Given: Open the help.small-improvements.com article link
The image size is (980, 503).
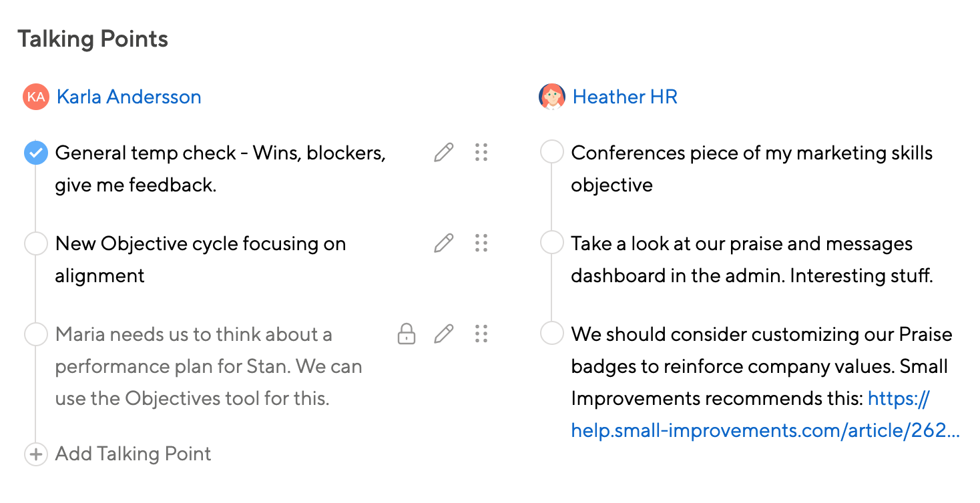Looking at the screenshot, I should click(x=765, y=431).
